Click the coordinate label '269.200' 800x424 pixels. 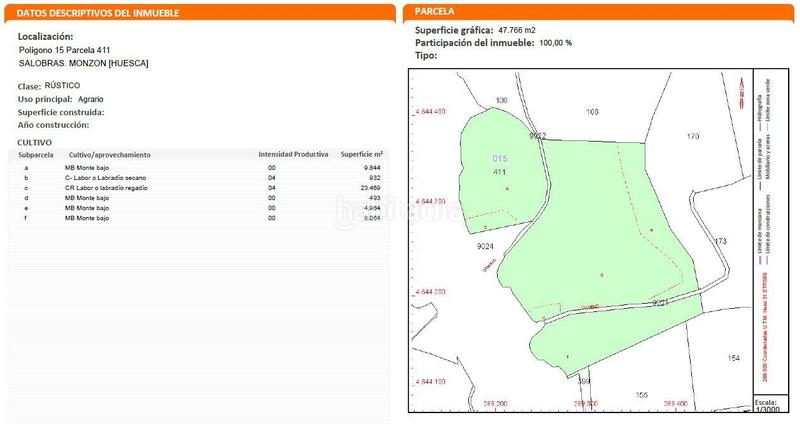[495, 404]
